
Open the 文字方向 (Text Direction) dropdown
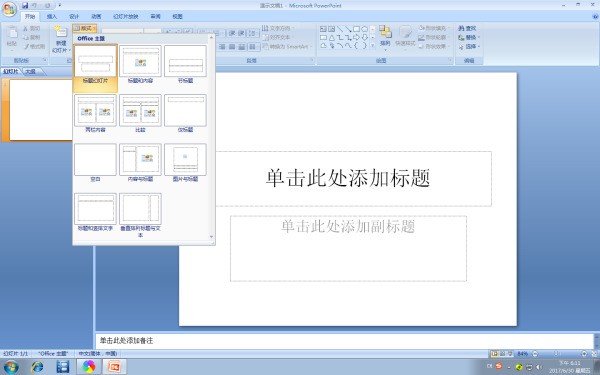(x=279, y=28)
